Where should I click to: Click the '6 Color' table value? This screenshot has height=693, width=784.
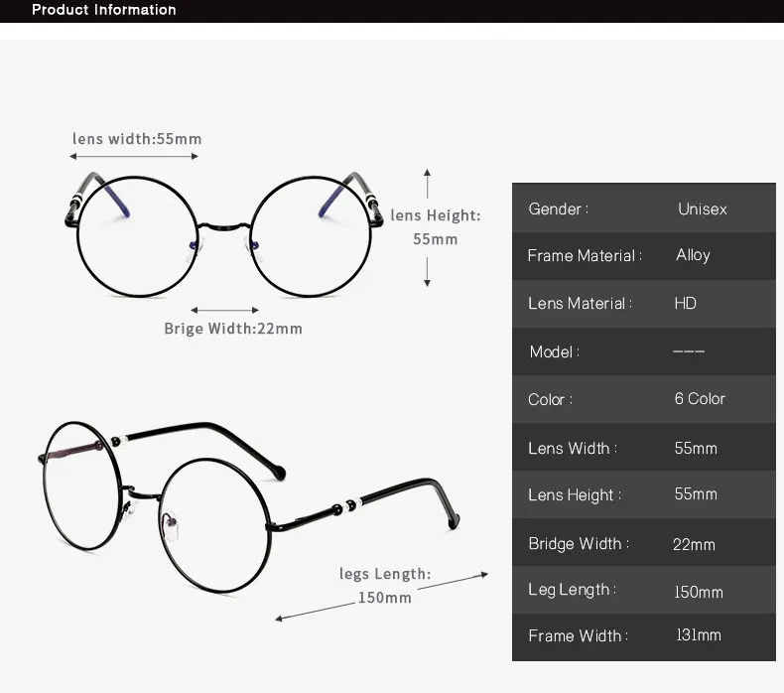pyautogui.click(x=700, y=398)
